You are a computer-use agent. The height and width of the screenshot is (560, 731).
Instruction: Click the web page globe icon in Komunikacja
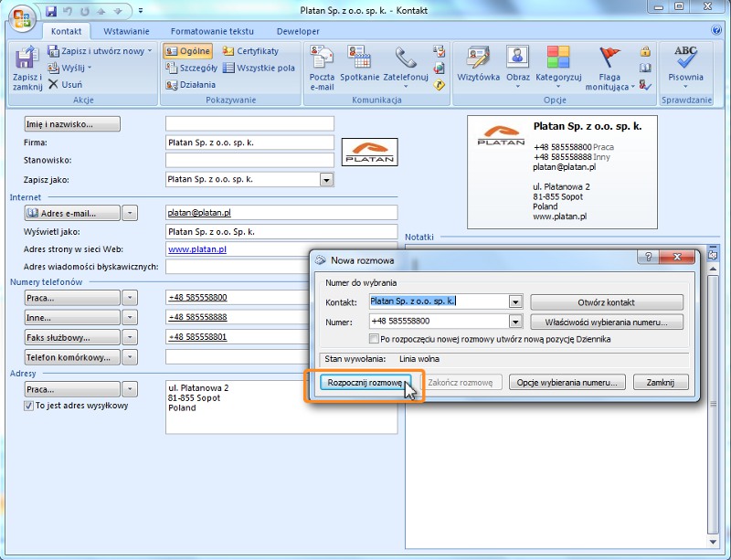point(439,69)
